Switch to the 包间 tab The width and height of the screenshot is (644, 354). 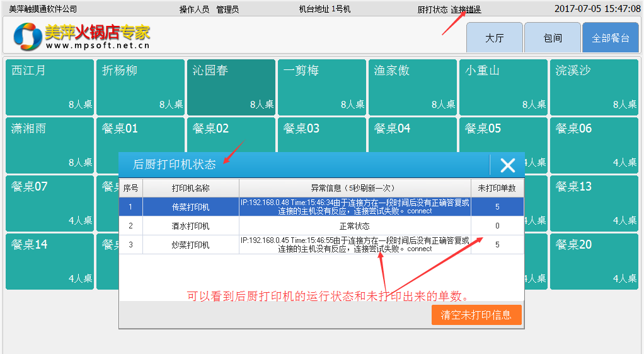point(553,38)
